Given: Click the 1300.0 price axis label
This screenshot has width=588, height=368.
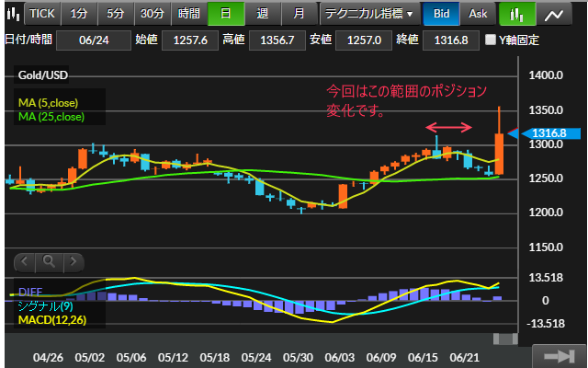Looking at the screenshot, I should (x=546, y=144).
